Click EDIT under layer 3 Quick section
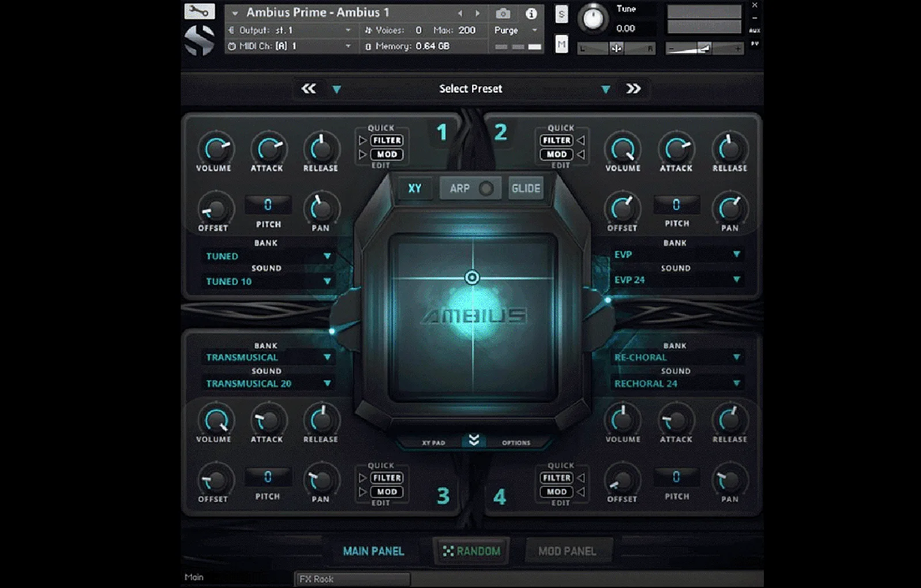Screen dimensions: 921x588 [x=380, y=503]
